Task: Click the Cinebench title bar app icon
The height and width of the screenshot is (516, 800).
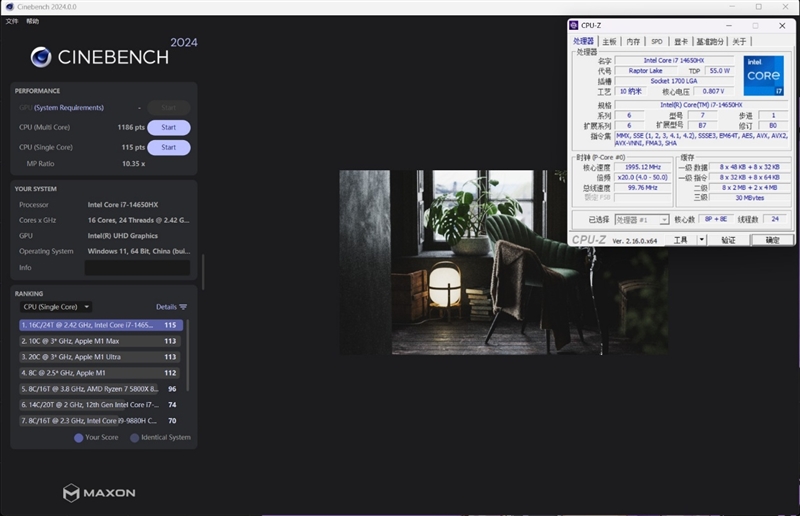Action: (8, 7)
